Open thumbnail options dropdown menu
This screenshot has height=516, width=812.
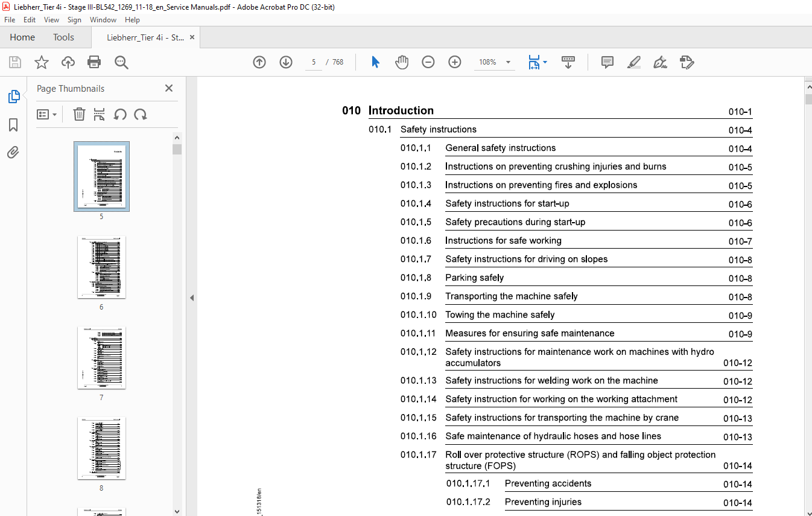pyautogui.click(x=47, y=114)
